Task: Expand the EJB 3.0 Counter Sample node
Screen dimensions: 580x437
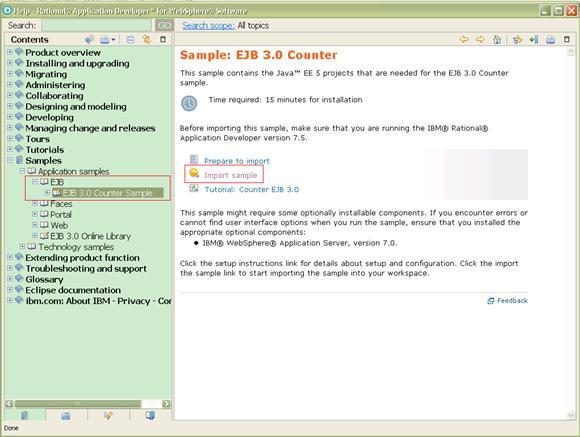Action: [47, 192]
